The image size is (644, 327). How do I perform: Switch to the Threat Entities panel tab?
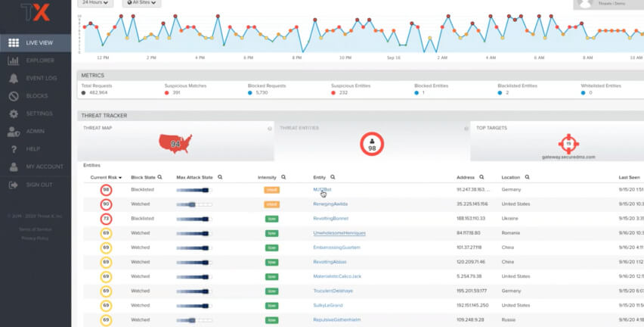click(372, 141)
